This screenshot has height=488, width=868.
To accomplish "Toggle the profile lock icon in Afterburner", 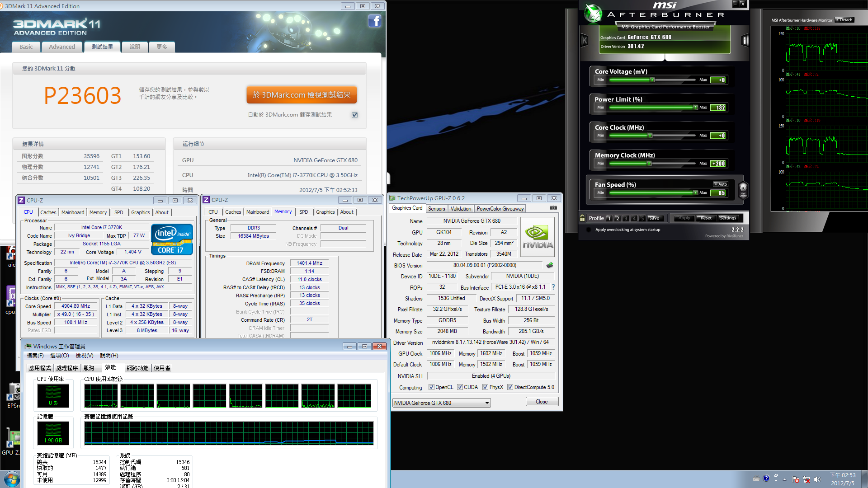I will (x=582, y=218).
